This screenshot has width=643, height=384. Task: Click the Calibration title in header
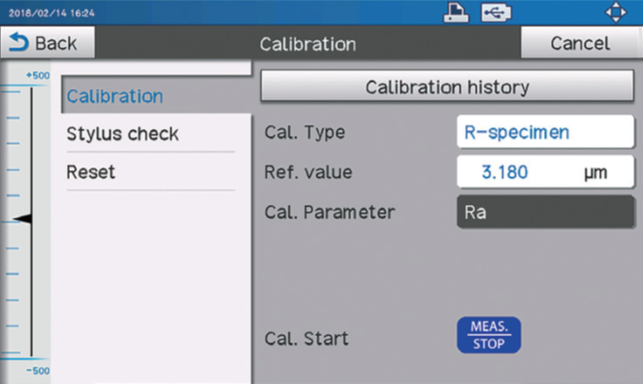tap(308, 44)
